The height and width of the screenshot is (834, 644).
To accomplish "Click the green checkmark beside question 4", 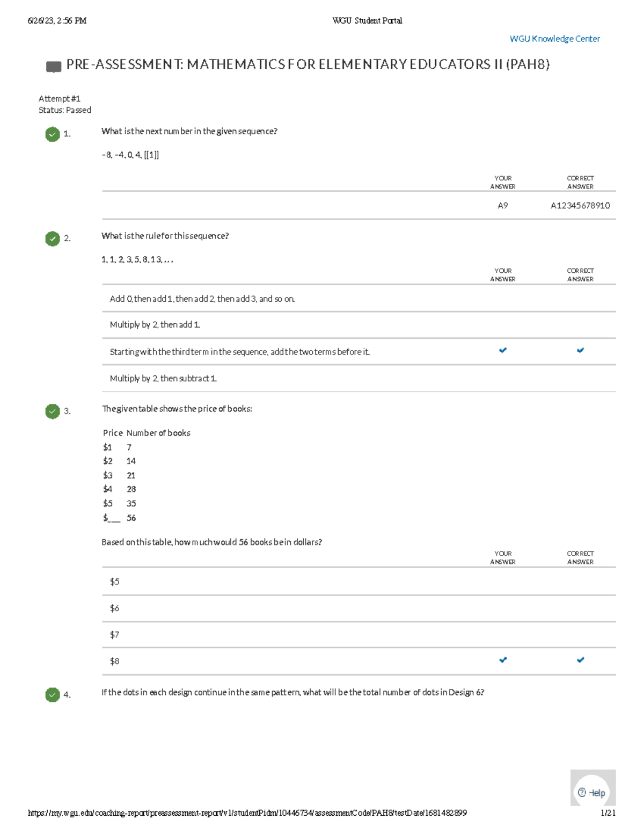I will point(53,695).
